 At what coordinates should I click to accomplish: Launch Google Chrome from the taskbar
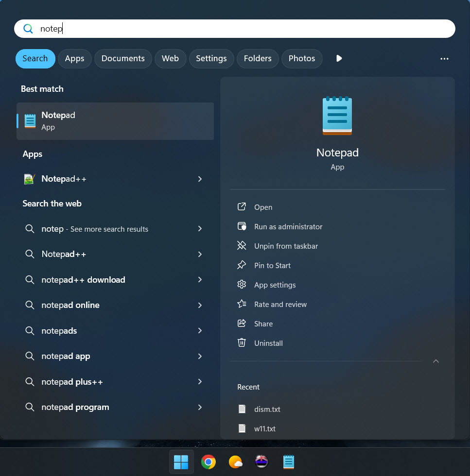click(x=209, y=462)
